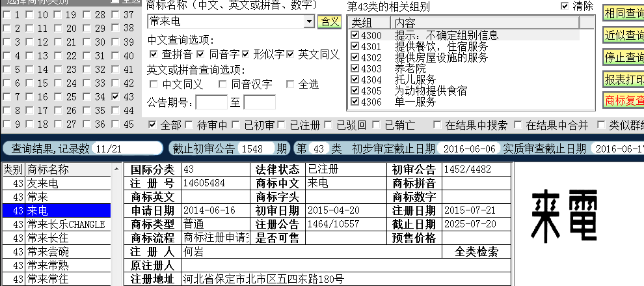
Task: Uncheck the 清除 checkbox
Action: click(565, 6)
